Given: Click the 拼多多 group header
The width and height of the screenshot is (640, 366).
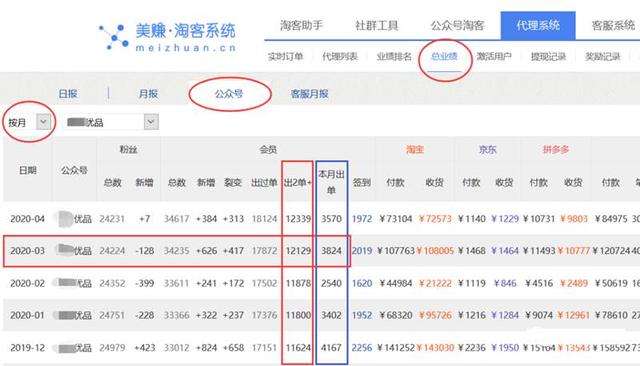Looking at the screenshot, I should coord(556,149).
